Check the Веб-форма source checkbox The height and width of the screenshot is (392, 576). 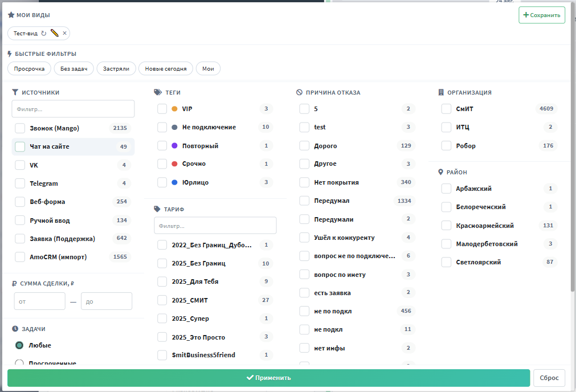20,202
